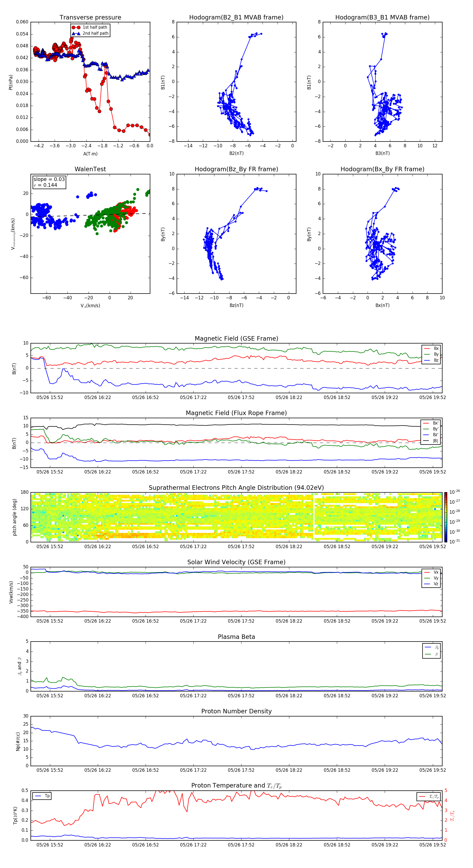473x868 pixels.
Task: Click the 'Proton Temperature and Te/Tp' title
Action: (236, 786)
